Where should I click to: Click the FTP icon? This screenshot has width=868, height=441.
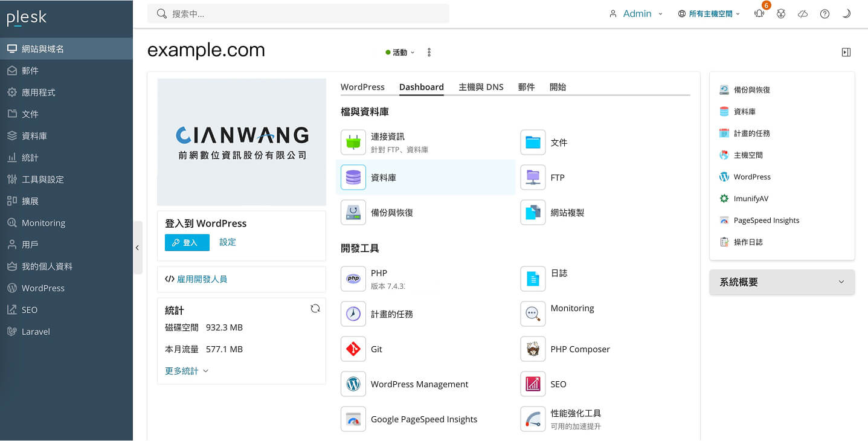point(533,178)
